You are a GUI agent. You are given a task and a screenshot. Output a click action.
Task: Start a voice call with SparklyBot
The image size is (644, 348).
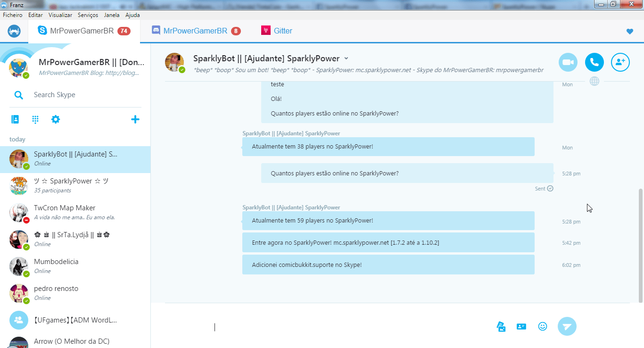[594, 62]
